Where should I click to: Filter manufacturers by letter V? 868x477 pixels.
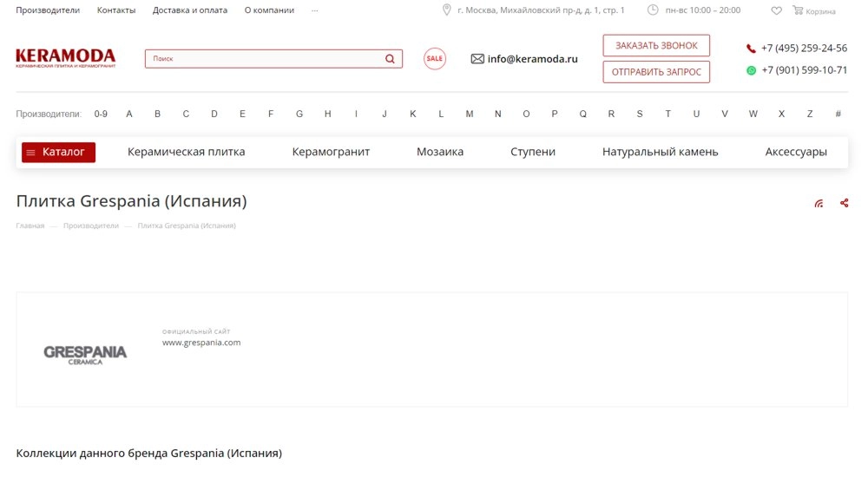tap(725, 114)
